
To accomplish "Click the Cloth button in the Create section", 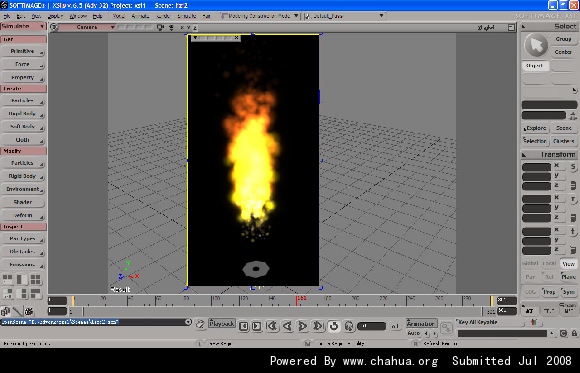I will 23,140.
